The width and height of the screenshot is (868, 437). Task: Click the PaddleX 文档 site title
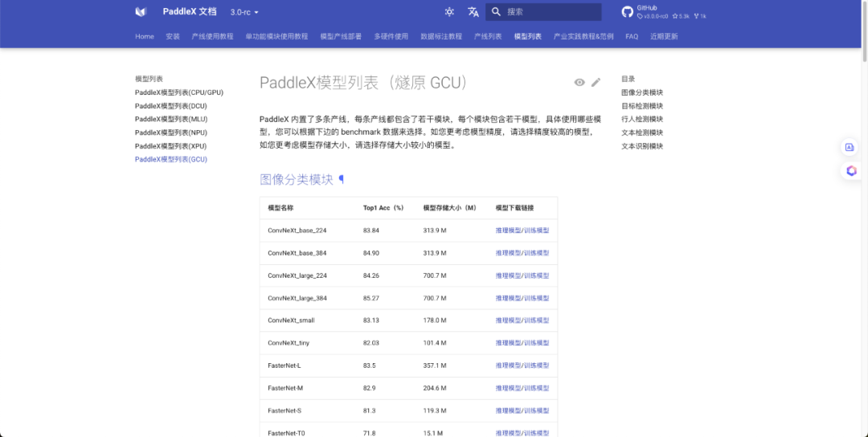point(190,11)
